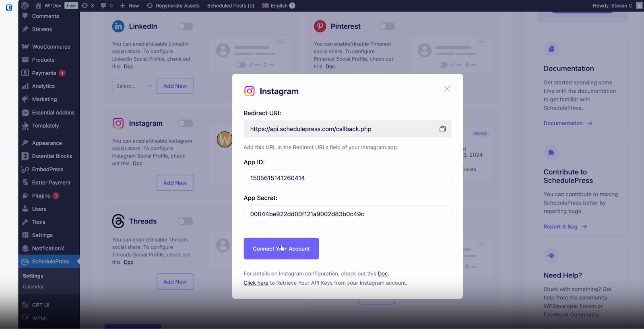Focus the App ID input field
This screenshot has width=644, height=329.
347,178
